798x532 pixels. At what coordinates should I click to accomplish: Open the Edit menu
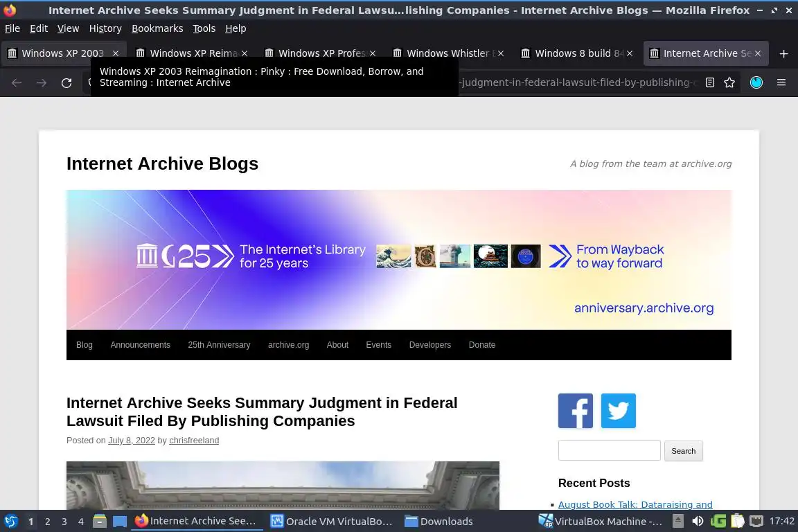pyautogui.click(x=39, y=28)
